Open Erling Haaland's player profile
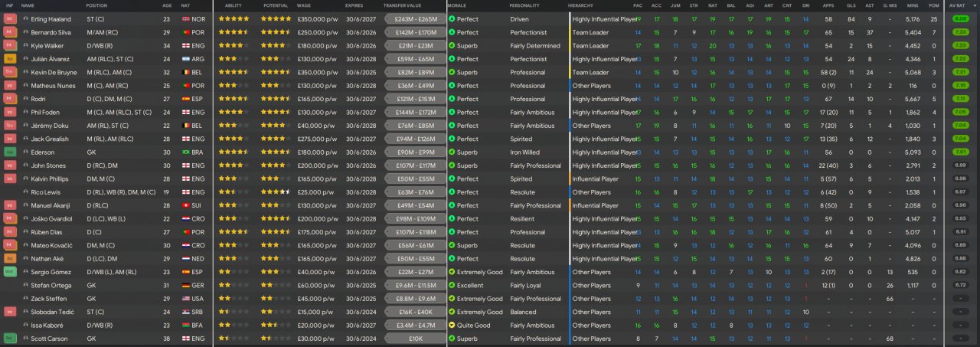Screen dimensions: 980x347 pos(52,18)
